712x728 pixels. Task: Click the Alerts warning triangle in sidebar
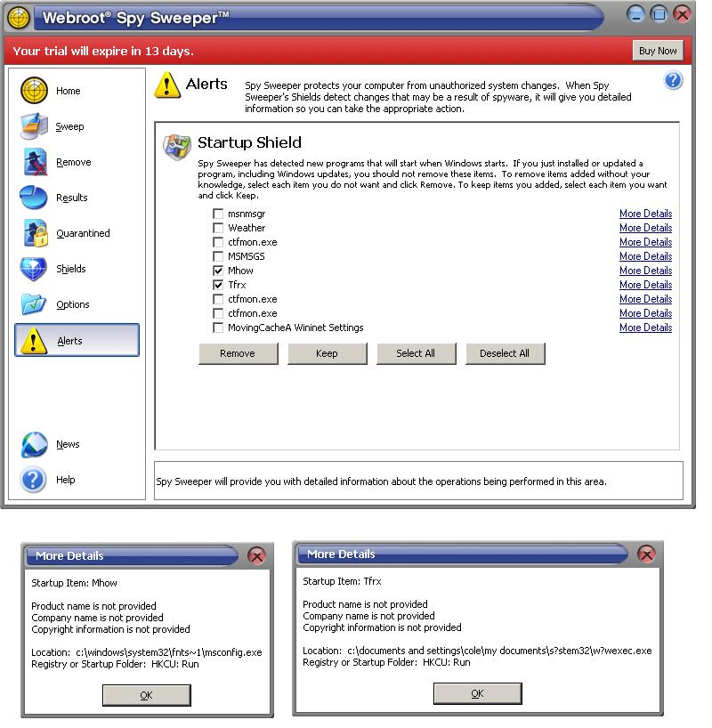[x=33, y=340]
